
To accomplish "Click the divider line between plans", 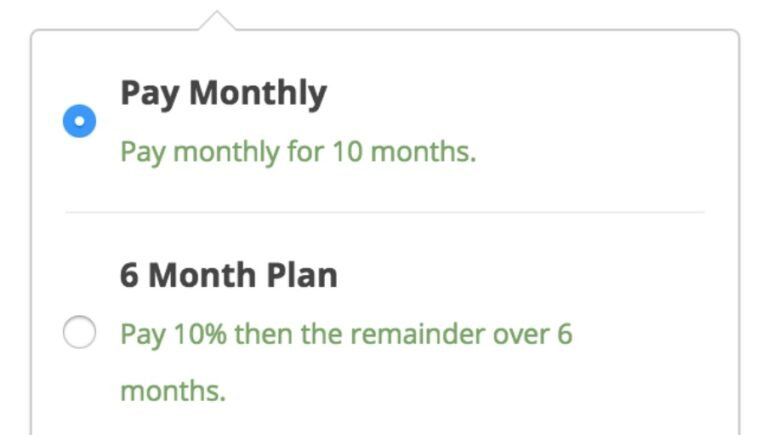I will point(385,212).
